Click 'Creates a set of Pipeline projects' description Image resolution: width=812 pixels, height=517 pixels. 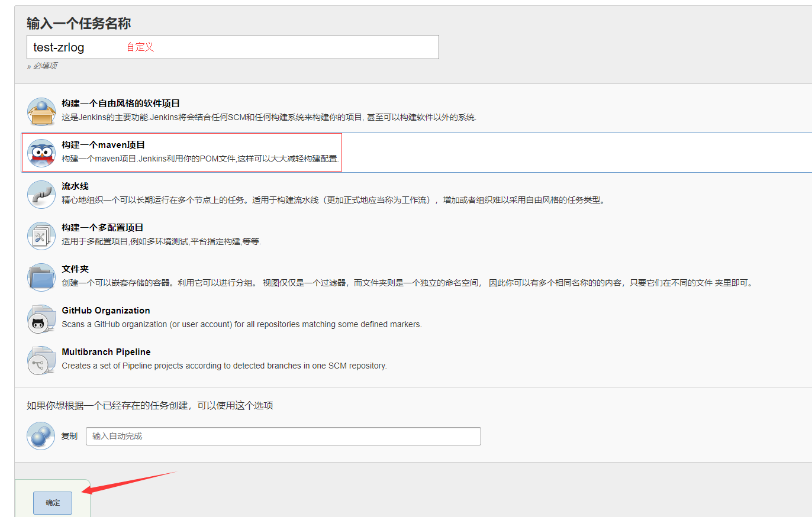[x=224, y=366]
